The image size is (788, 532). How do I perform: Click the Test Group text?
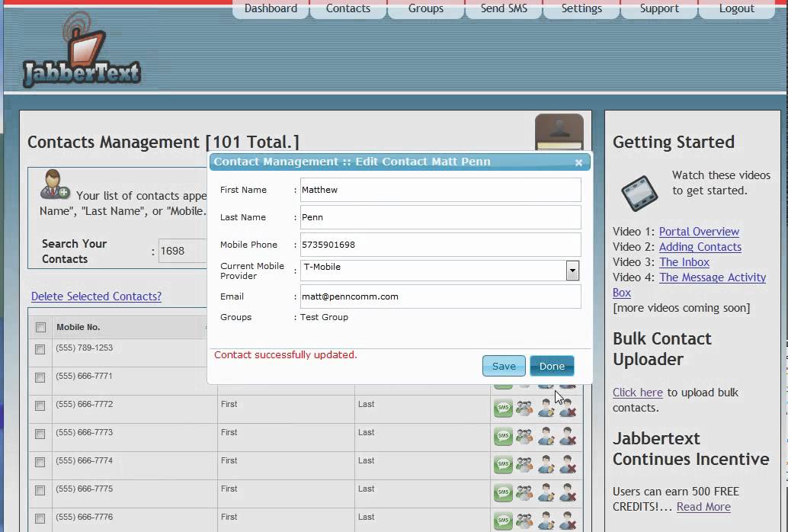pos(324,317)
